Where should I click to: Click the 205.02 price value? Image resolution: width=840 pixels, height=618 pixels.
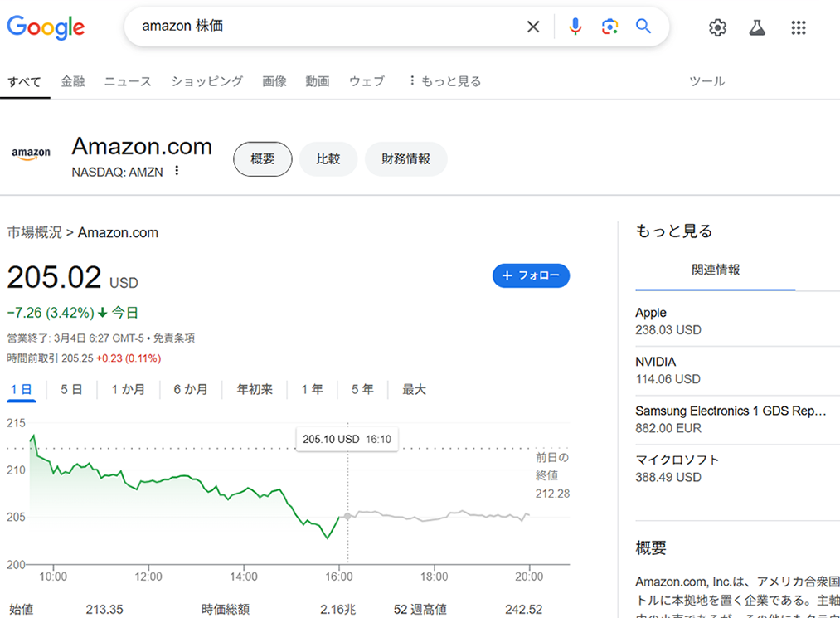tap(54, 277)
